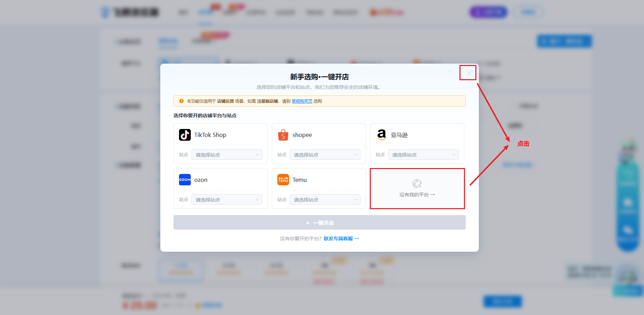The height and width of the screenshot is (315, 644).
Task: Click the orange warning icon in notice
Action: click(x=181, y=101)
